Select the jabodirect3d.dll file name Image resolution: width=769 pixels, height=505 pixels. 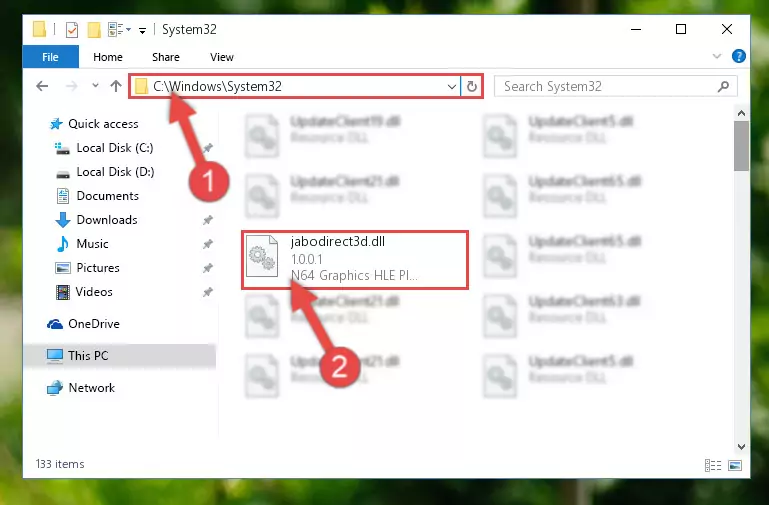[338, 241]
